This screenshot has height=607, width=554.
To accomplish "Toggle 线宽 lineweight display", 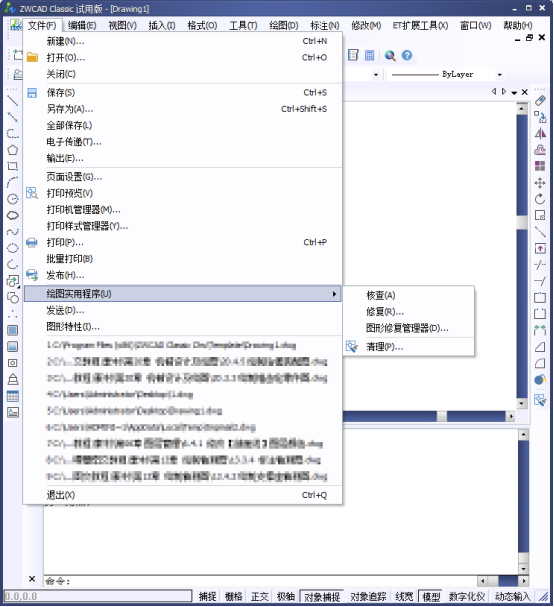I will tap(404, 596).
